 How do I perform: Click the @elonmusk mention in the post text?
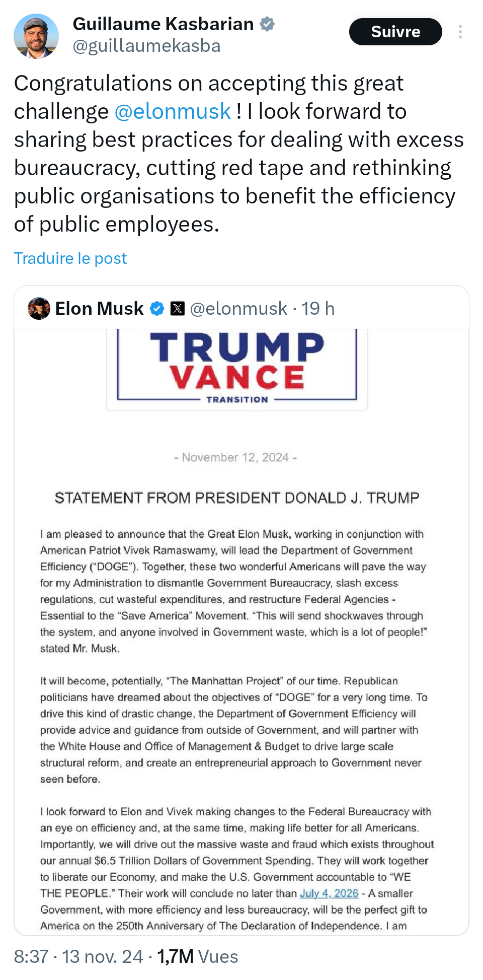(173, 111)
